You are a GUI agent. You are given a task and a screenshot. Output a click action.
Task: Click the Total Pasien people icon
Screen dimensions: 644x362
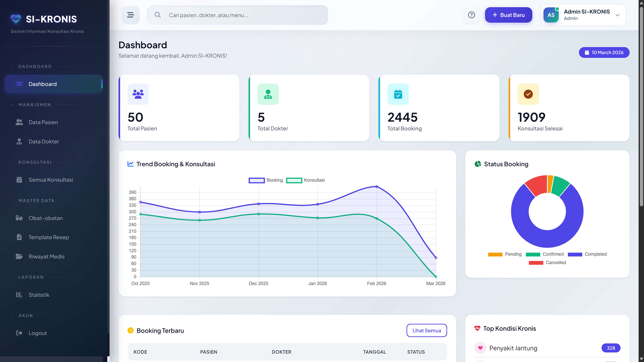[x=138, y=94]
